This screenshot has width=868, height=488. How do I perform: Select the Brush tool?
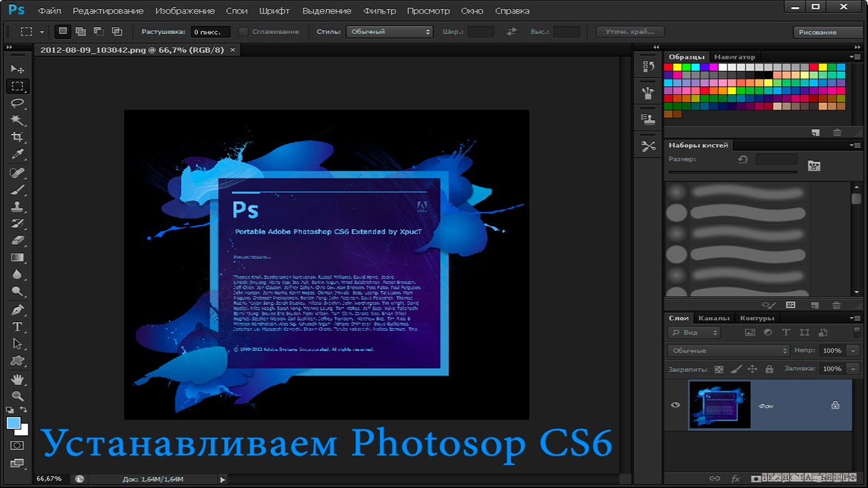click(18, 190)
